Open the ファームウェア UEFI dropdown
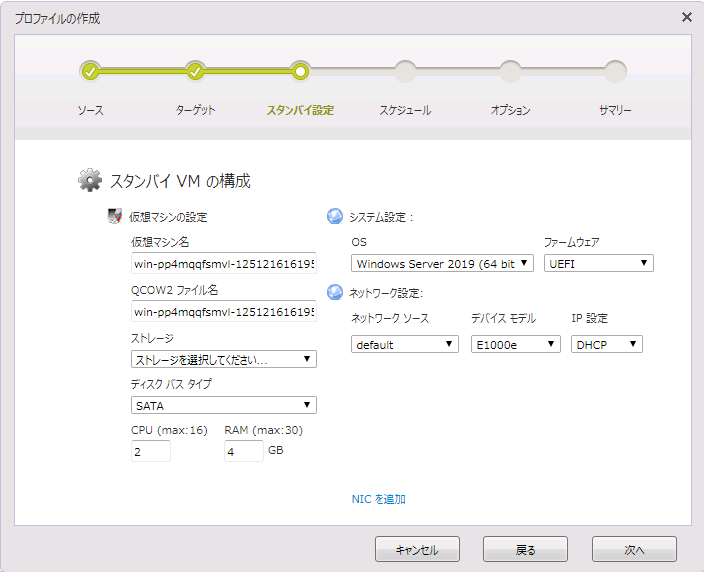The width and height of the screenshot is (704, 572). pyautogui.click(x=598, y=263)
